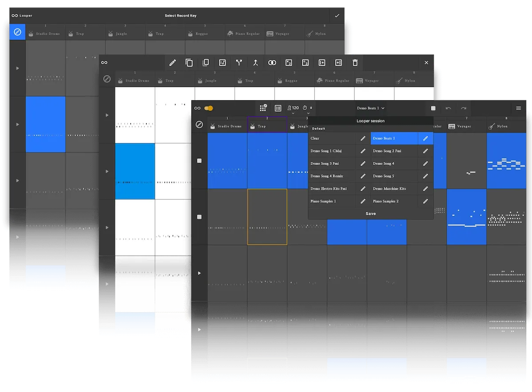Click the copy clip icon in middle toolbar
Viewport: 532px width, 392px height.
(189, 63)
